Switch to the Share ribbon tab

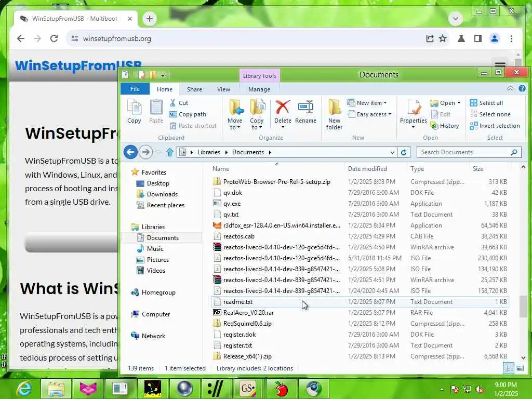coord(194,89)
